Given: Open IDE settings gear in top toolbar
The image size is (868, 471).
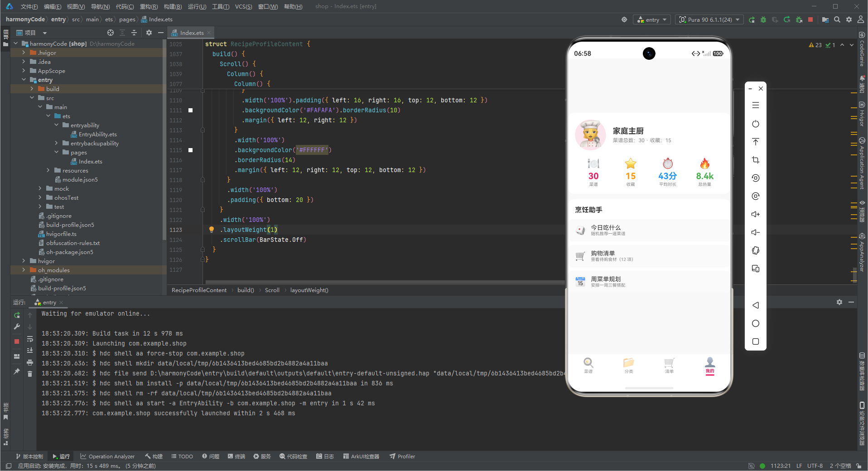Looking at the screenshot, I should coord(849,19).
